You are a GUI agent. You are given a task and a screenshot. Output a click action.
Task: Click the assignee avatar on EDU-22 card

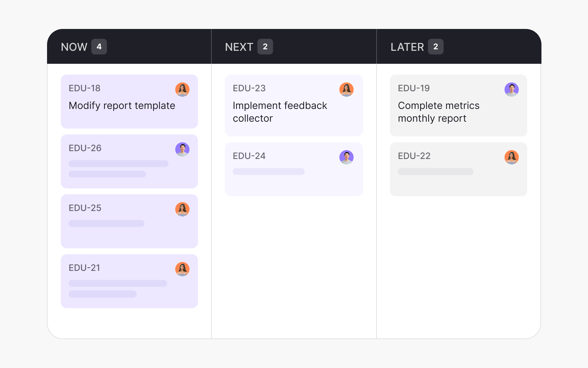(x=512, y=157)
